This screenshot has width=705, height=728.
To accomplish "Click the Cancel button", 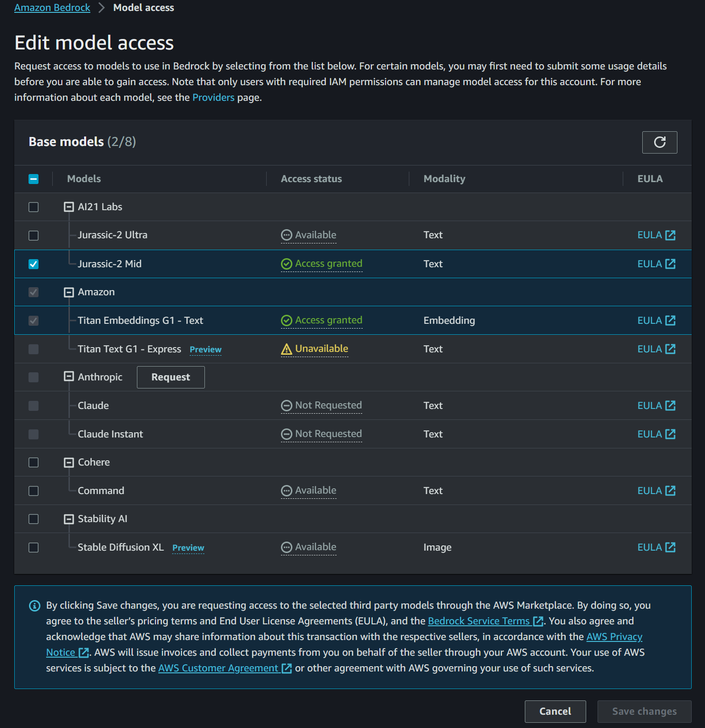I will pyautogui.click(x=555, y=711).
